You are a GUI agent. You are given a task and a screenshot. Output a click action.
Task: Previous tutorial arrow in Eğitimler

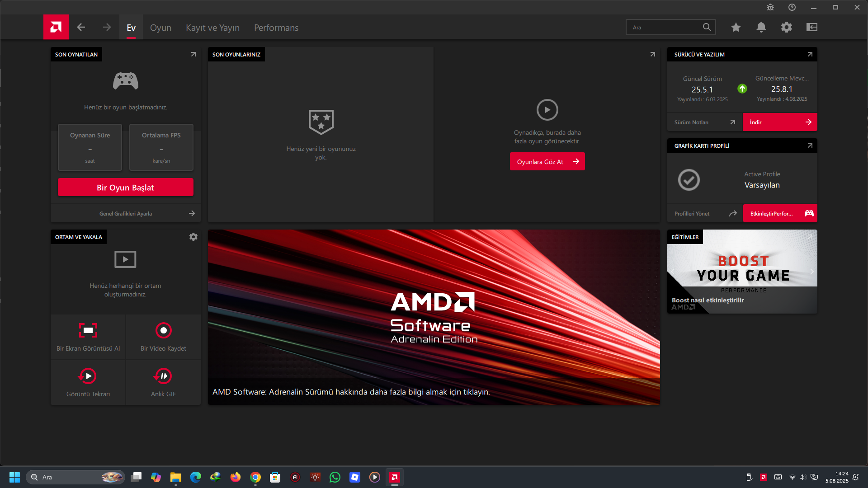coord(673,272)
